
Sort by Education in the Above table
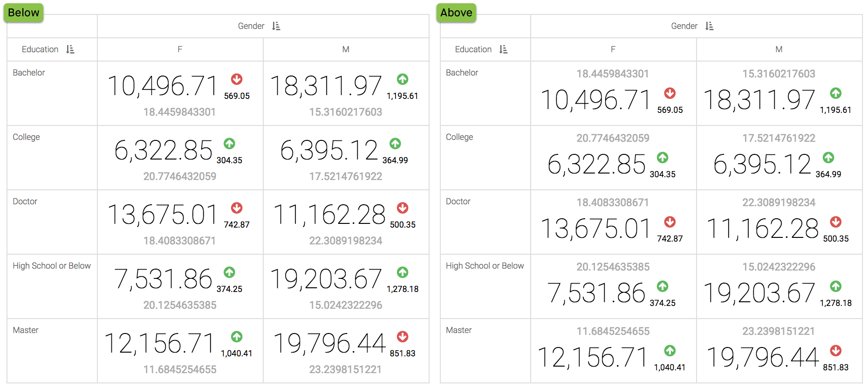tap(503, 49)
